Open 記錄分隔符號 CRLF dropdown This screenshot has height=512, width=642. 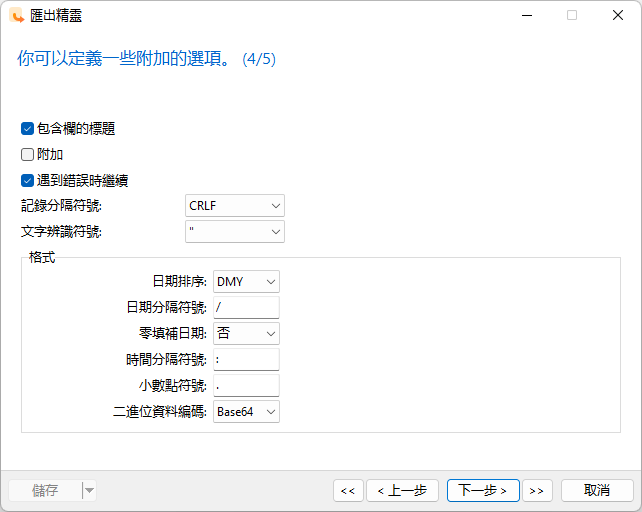click(235, 206)
